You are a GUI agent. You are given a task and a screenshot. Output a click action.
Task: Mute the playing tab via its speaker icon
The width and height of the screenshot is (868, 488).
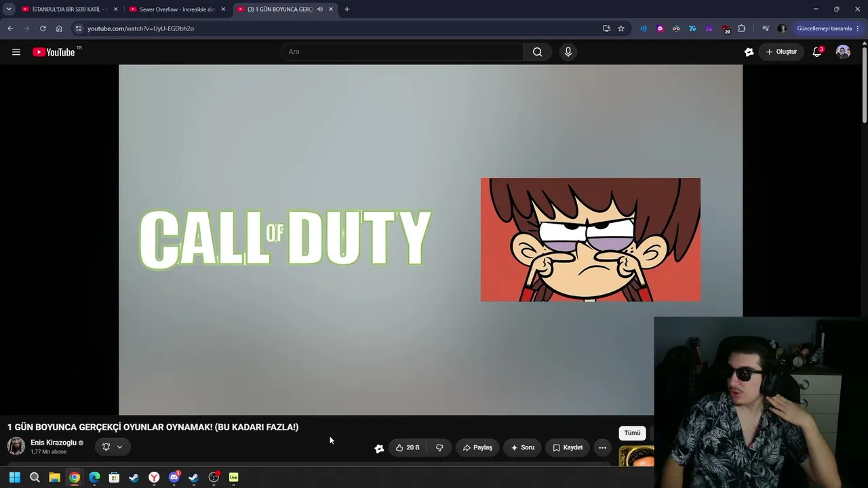(x=320, y=9)
